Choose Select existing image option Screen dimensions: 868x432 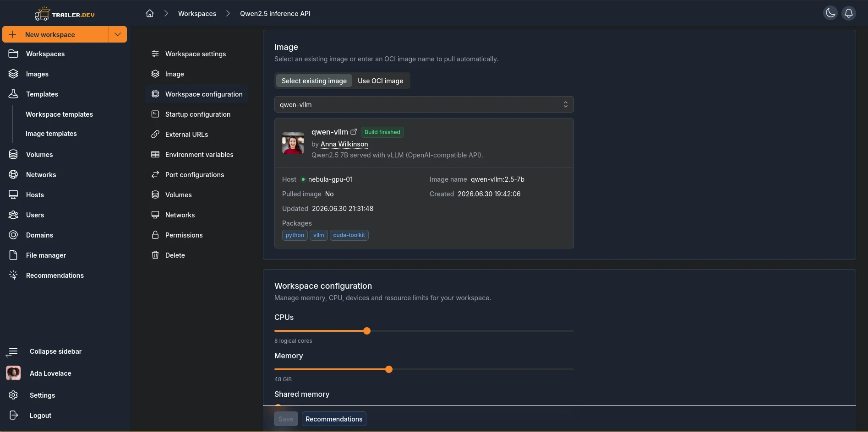coord(314,81)
